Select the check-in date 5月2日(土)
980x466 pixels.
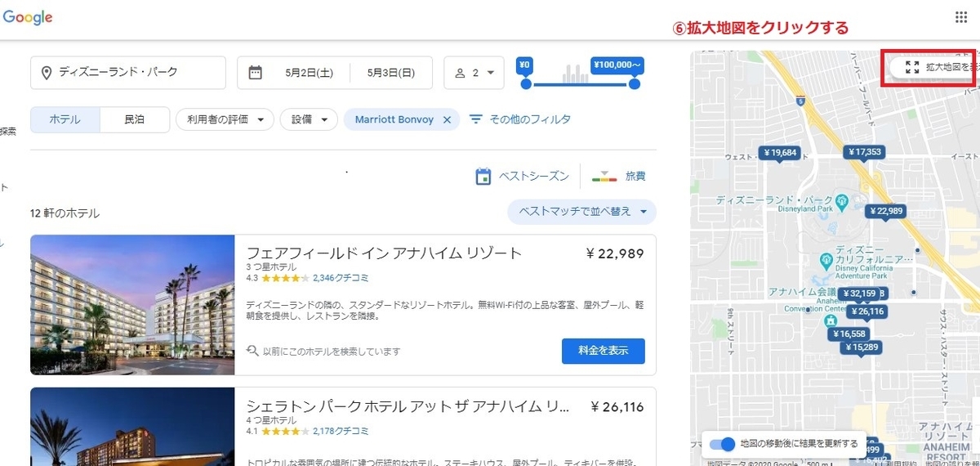309,73
